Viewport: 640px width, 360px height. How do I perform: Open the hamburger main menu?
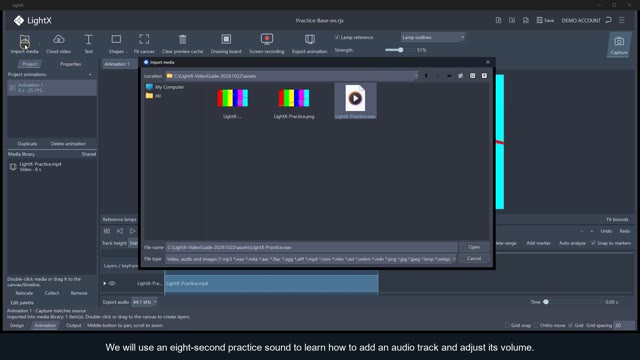tap(622, 20)
